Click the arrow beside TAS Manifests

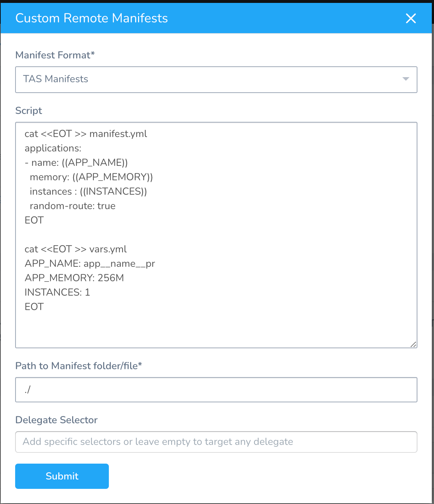tap(406, 79)
